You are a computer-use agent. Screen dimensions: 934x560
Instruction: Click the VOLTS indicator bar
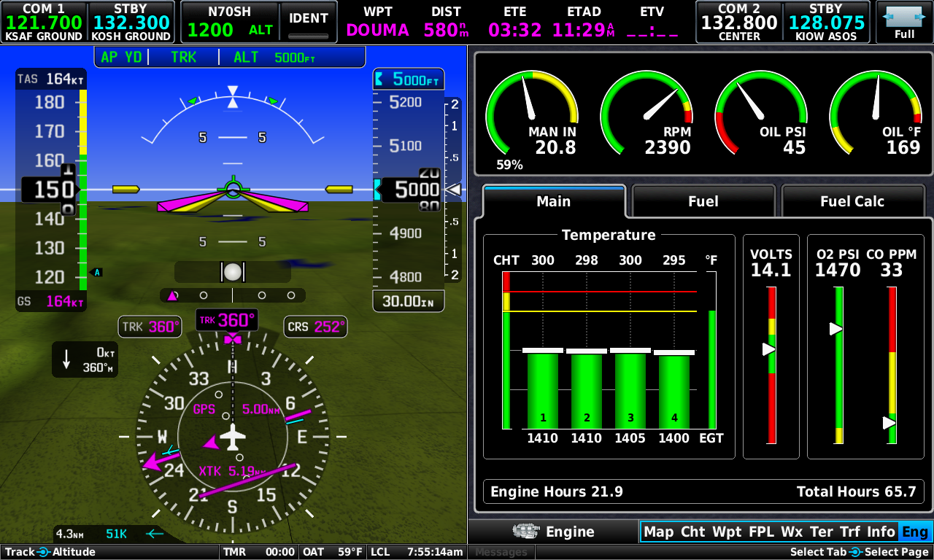pos(771,365)
